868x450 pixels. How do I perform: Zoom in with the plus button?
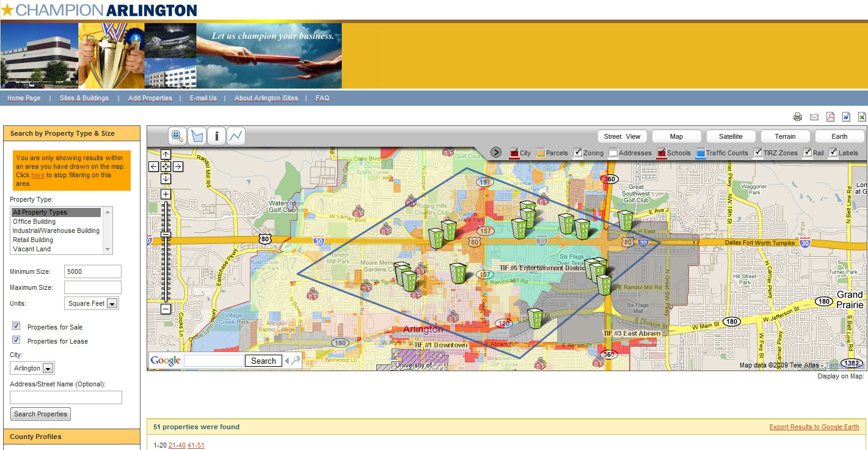point(166,194)
